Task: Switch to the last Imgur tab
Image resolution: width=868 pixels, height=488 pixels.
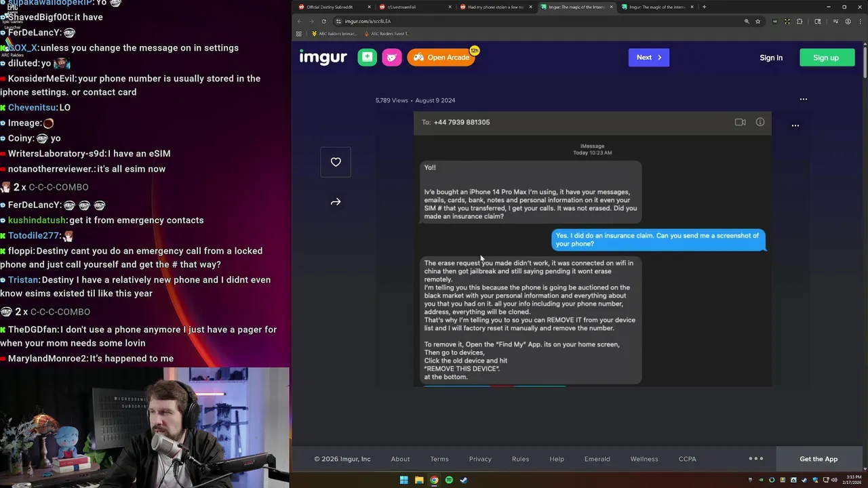Action: 656,7
